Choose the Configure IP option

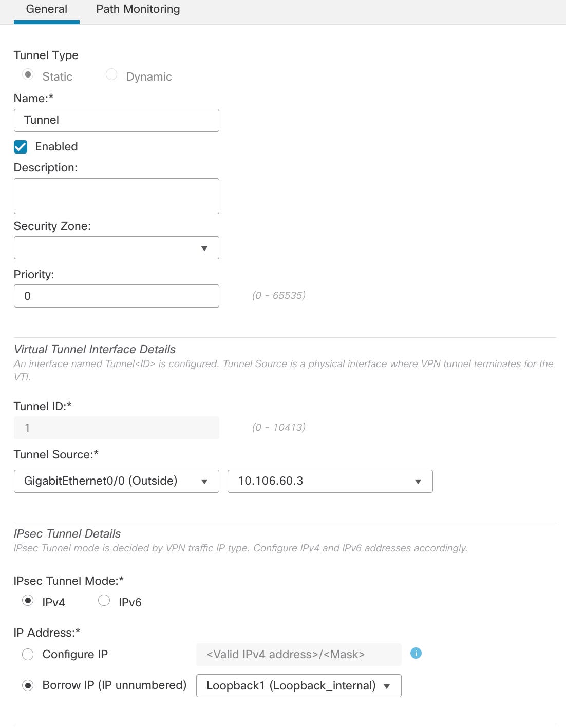point(28,654)
